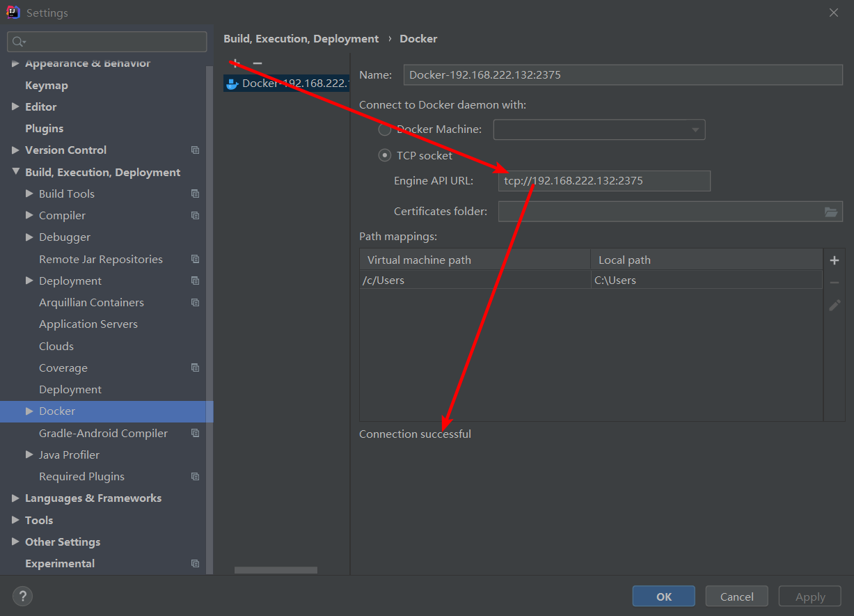Click project-level icon next to Compiler
Viewport: 854px width, 616px height.
click(195, 216)
